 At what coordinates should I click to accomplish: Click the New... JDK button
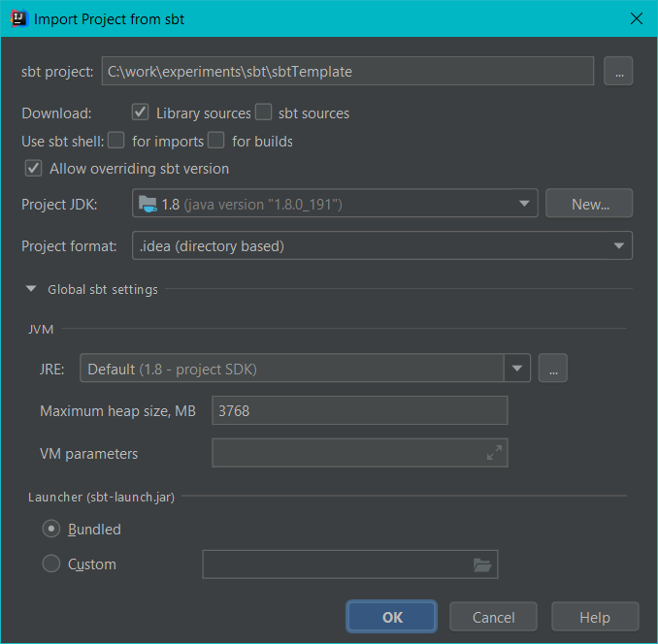pyautogui.click(x=589, y=204)
